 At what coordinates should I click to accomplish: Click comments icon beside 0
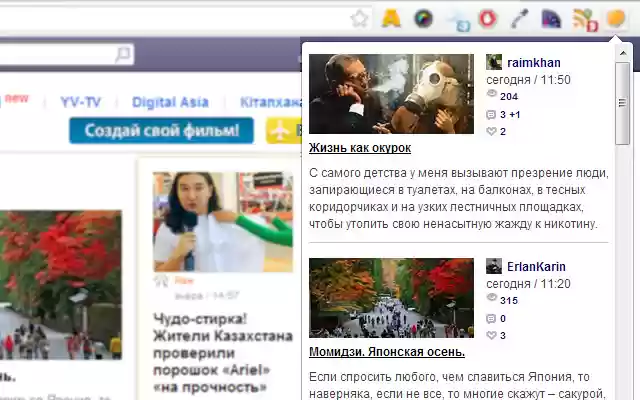pyautogui.click(x=491, y=319)
